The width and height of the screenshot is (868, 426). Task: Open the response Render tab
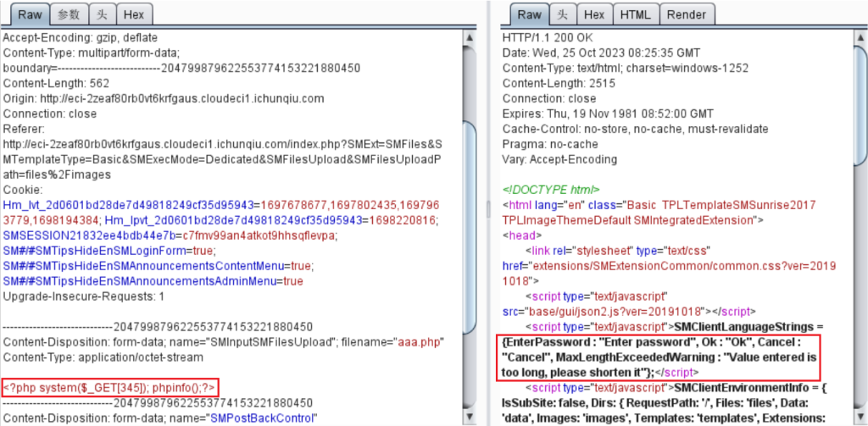click(x=687, y=14)
